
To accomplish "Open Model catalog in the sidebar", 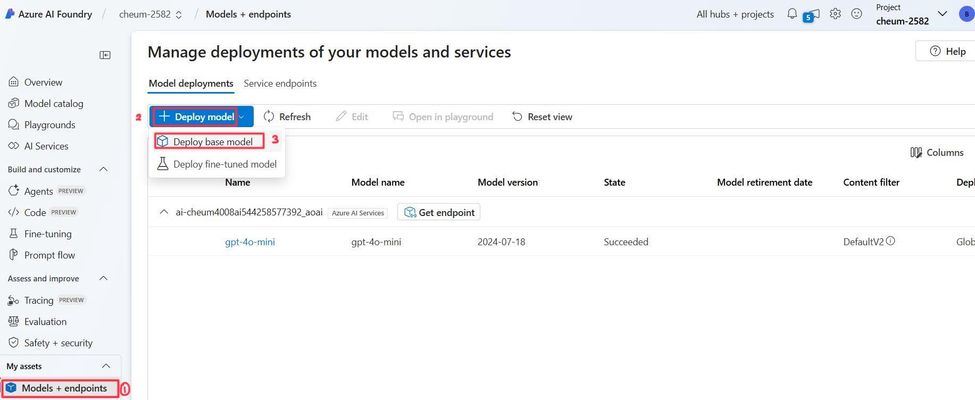I will point(53,103).
